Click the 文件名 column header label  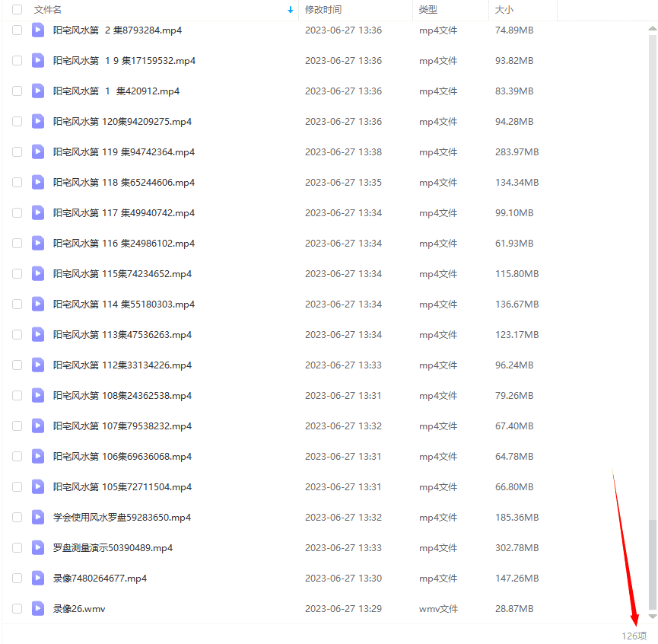click(x=48, y=10)
